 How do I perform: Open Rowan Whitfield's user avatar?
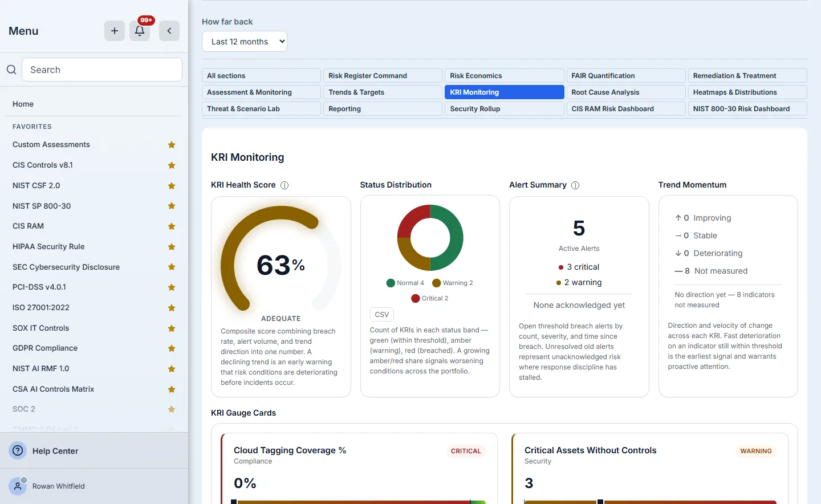tap(18, 486)
